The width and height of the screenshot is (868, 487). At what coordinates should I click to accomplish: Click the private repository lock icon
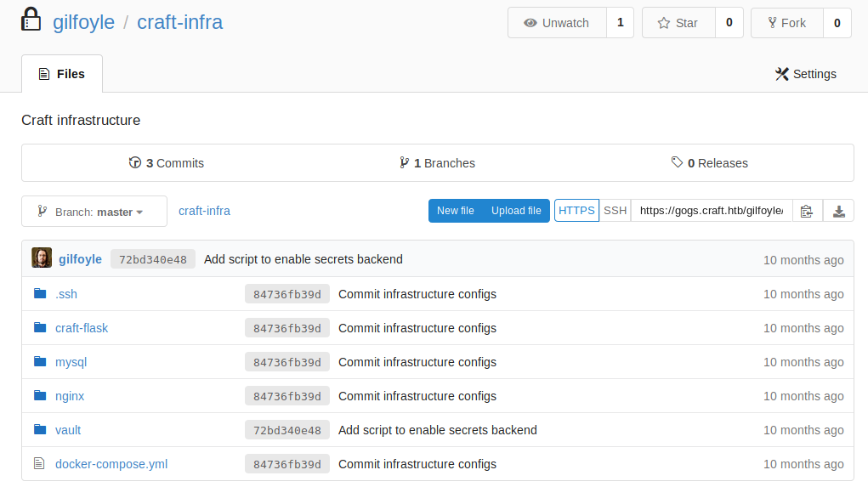[x=31, y=20]
